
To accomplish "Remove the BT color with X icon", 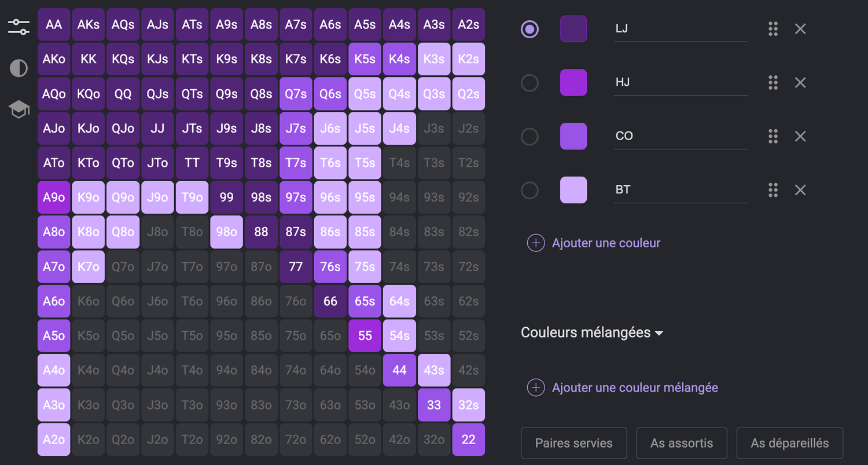I will pos(800,190).
